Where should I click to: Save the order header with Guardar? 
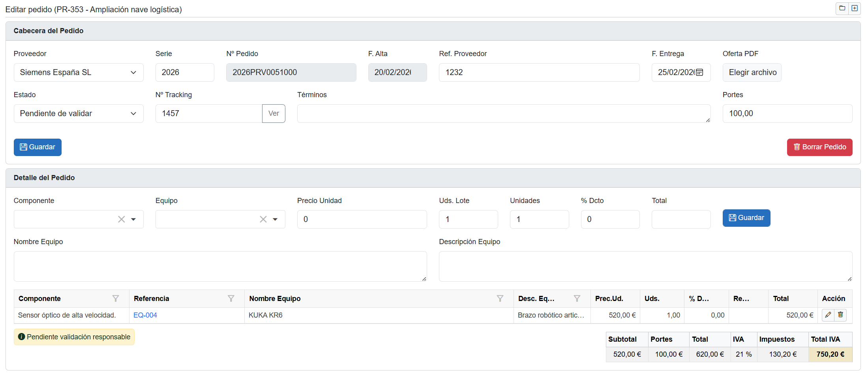37,147
